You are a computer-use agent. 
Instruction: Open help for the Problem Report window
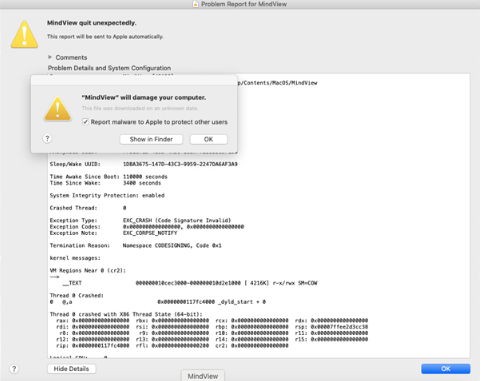pyautogui.click(x=14, y=369)
